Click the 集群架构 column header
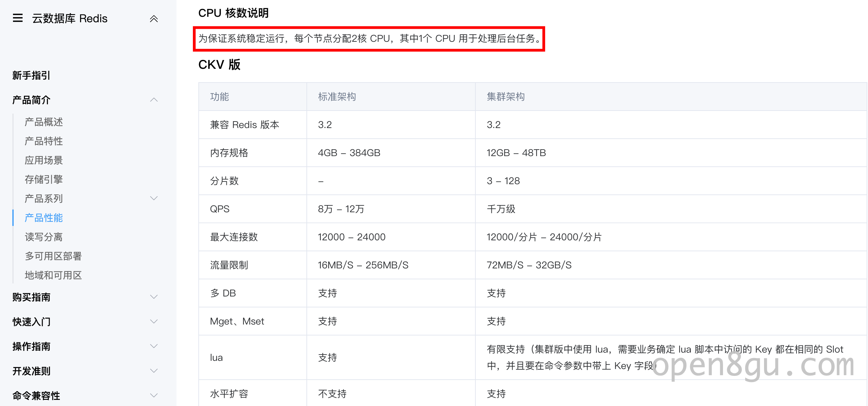 coord(506,97)
